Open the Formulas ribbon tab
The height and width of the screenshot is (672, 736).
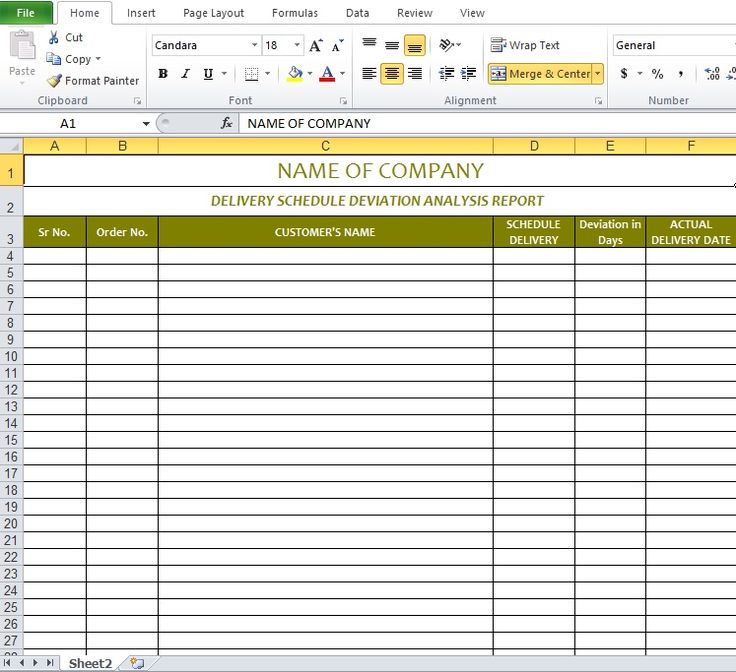click(x=295, y=13)
